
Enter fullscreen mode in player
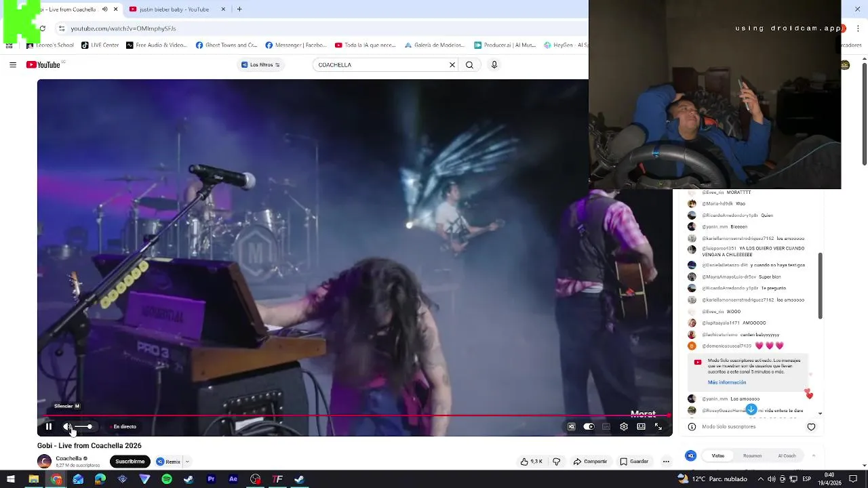pos(658,426)
